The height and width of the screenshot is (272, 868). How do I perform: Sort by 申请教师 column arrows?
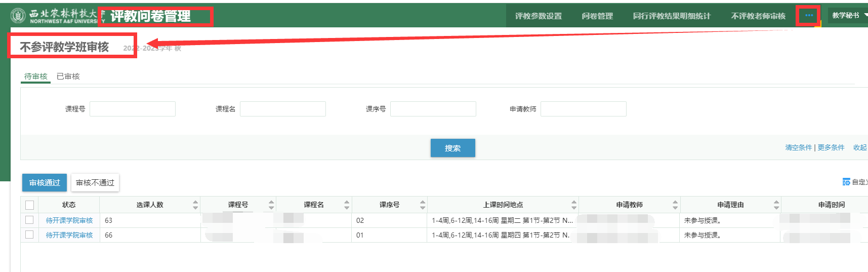click(675, 205)
